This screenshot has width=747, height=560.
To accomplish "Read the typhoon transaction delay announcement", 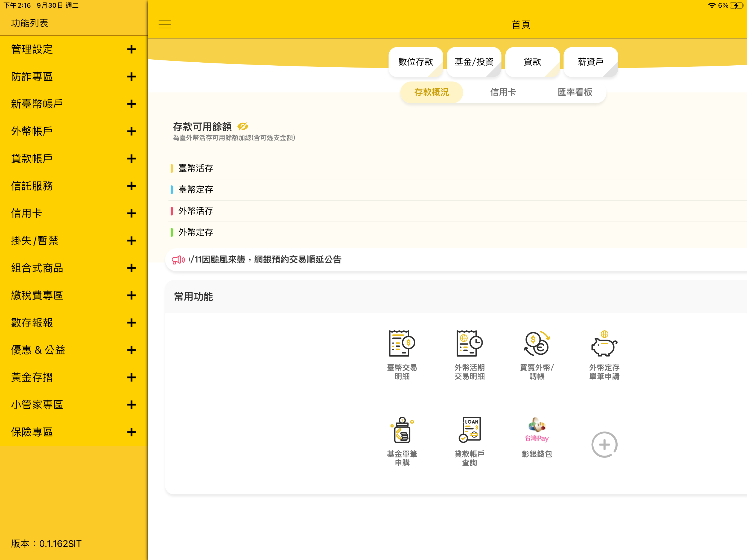I will pos(265,260).
